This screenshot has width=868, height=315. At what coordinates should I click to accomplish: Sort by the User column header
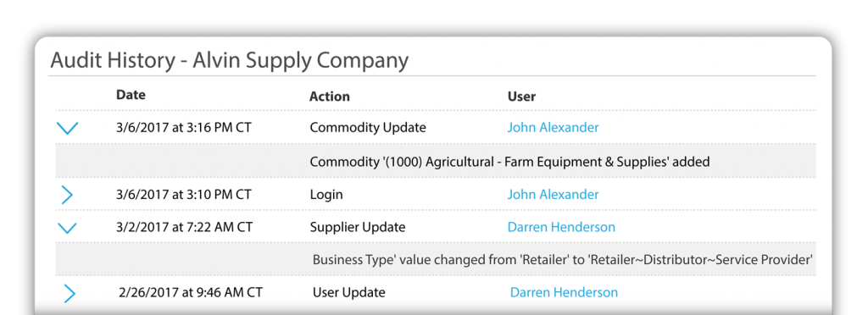[x=521, y=97]
